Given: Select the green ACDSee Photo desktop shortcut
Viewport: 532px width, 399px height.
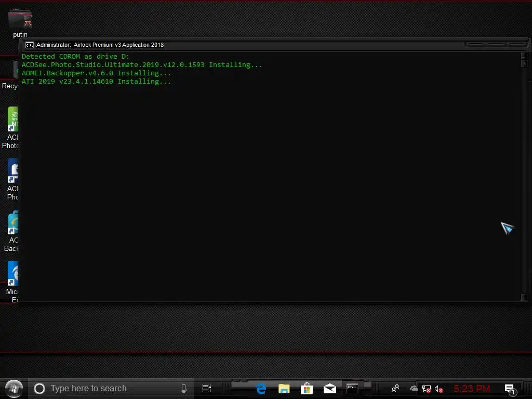Looking at the screenshot, I should point(10,128).
